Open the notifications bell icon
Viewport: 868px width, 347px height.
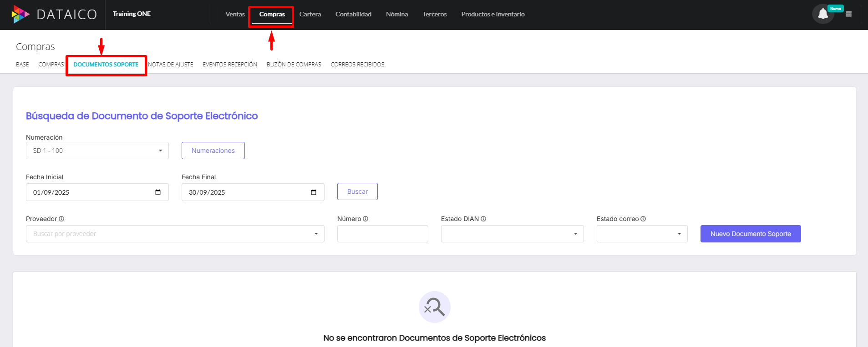[x=822, y=14]
